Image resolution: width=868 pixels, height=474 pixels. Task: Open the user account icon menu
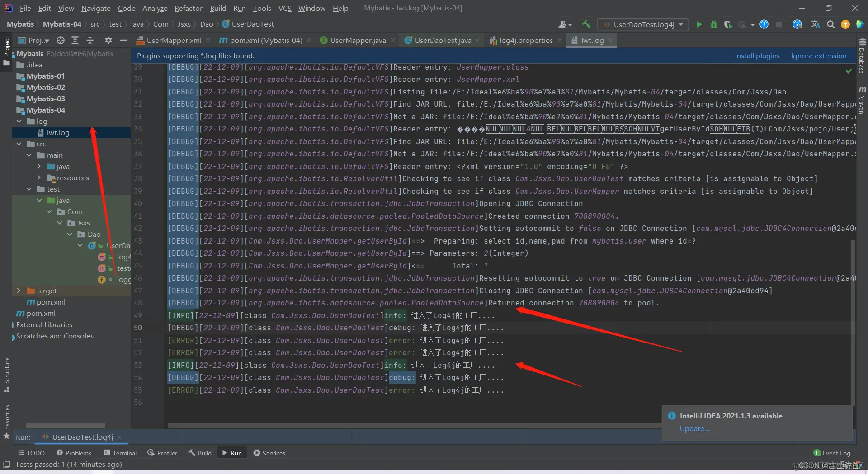565,24
